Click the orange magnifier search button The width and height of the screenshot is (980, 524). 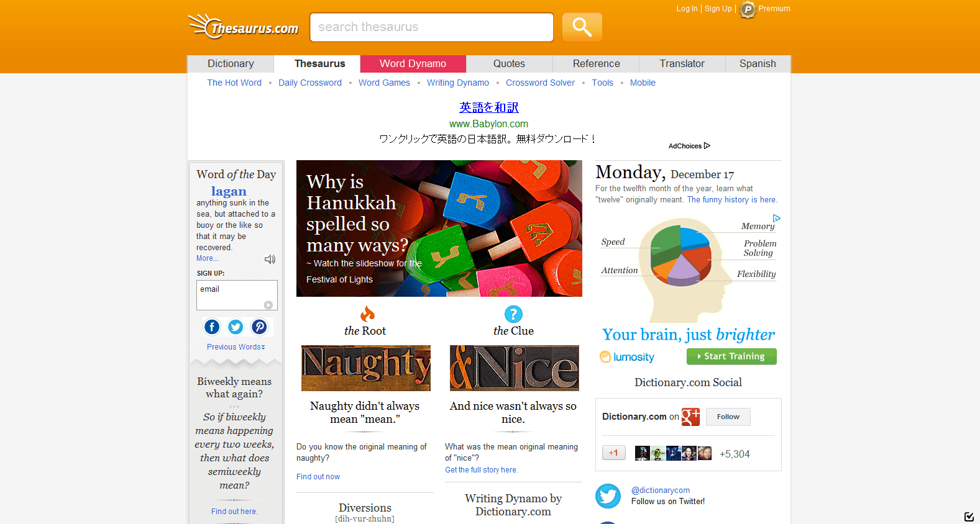tap(582, 27)
